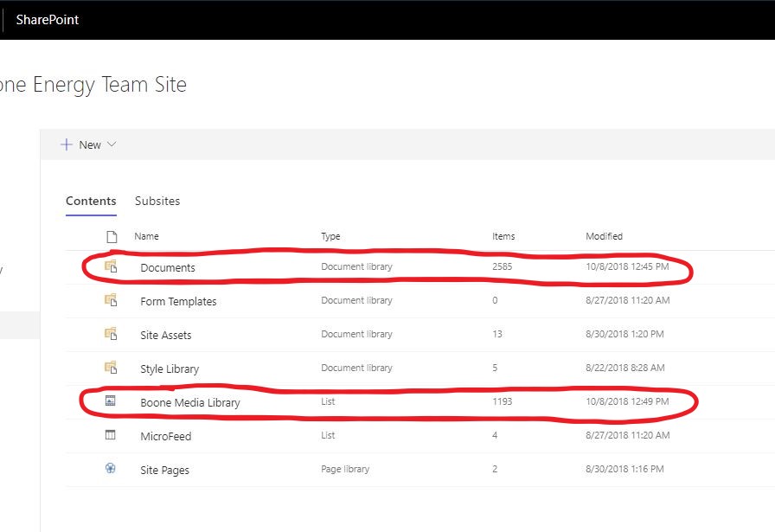Open the Site Pages library
This screenshot has height=532, width=775.
click(164, 470)
